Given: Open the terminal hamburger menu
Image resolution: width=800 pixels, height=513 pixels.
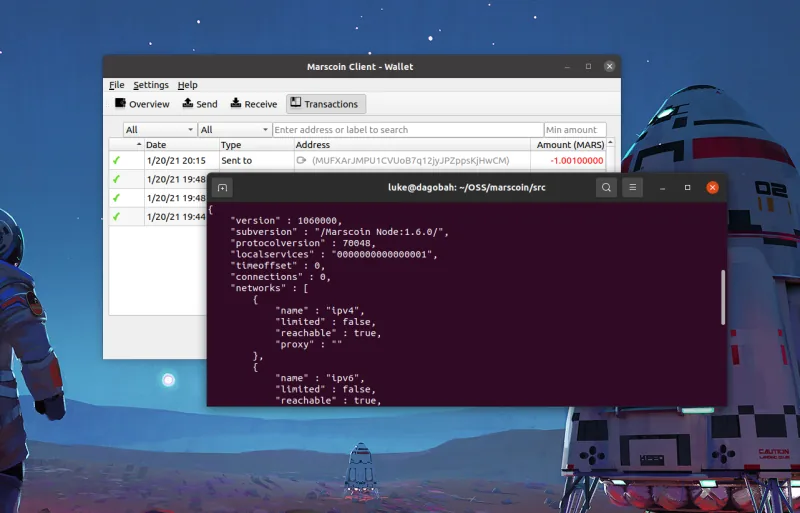Looking at the screenshot, I should [632, 187].
